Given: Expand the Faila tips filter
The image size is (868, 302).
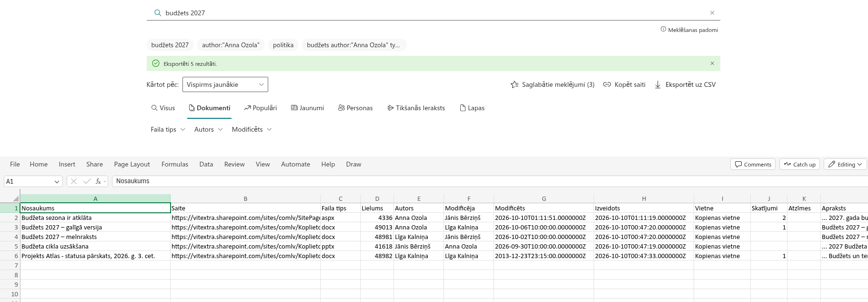Looking at the screenshot, I should pos(168,129).
